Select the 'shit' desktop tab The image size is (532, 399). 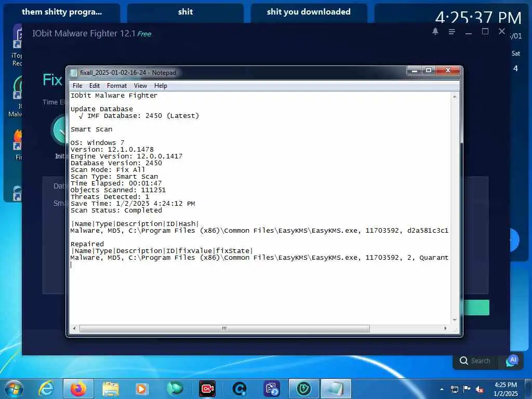point(185,12)
